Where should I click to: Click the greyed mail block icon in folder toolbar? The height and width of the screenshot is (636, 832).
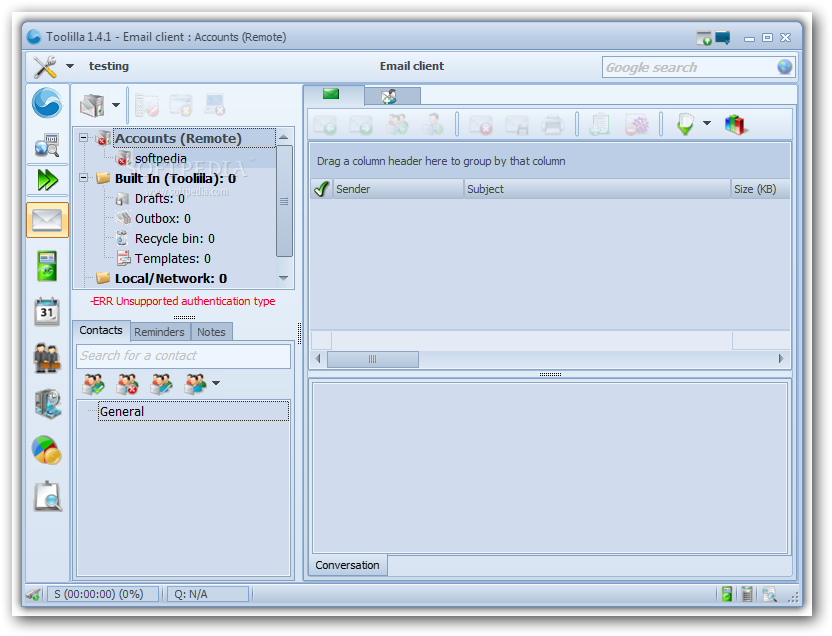147,105
